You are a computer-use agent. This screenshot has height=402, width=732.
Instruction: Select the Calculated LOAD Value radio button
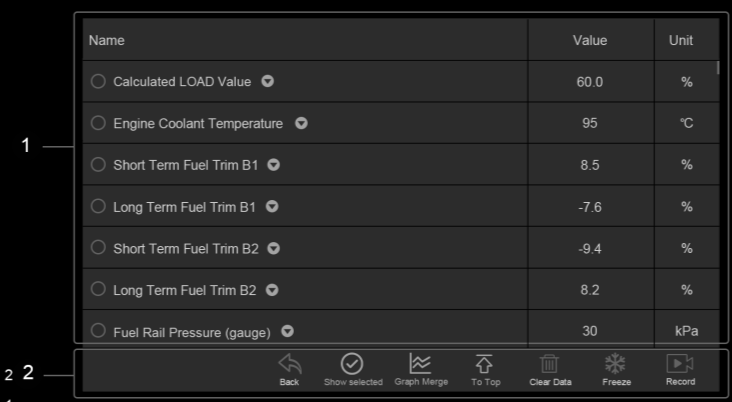point(98,81)
